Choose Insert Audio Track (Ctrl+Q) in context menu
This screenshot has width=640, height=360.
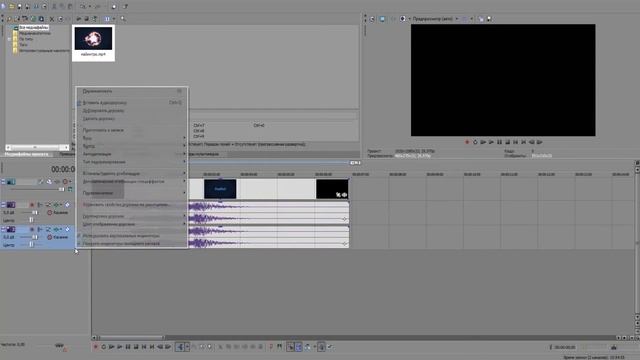tap(131, 103)
